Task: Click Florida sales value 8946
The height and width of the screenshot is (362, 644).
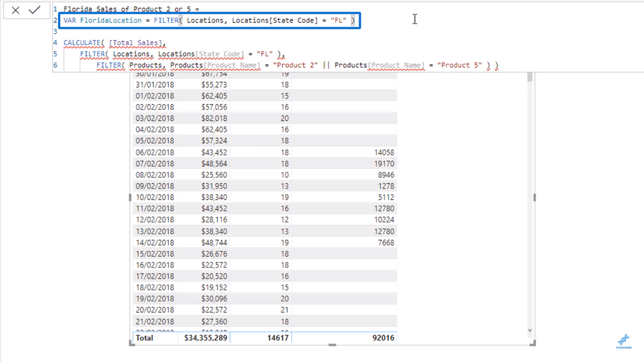Action: (x=386, y=175)
